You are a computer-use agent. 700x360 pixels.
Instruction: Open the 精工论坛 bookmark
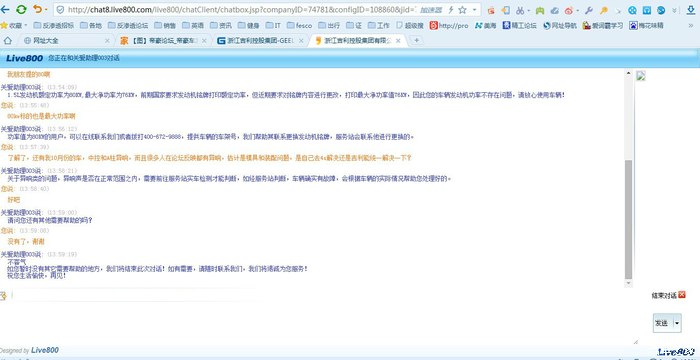(520, 25)
